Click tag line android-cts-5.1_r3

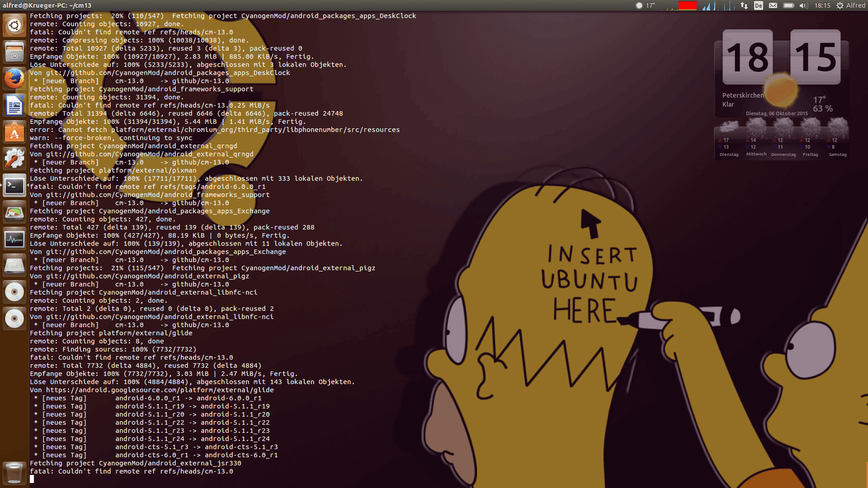click(156, 447)
